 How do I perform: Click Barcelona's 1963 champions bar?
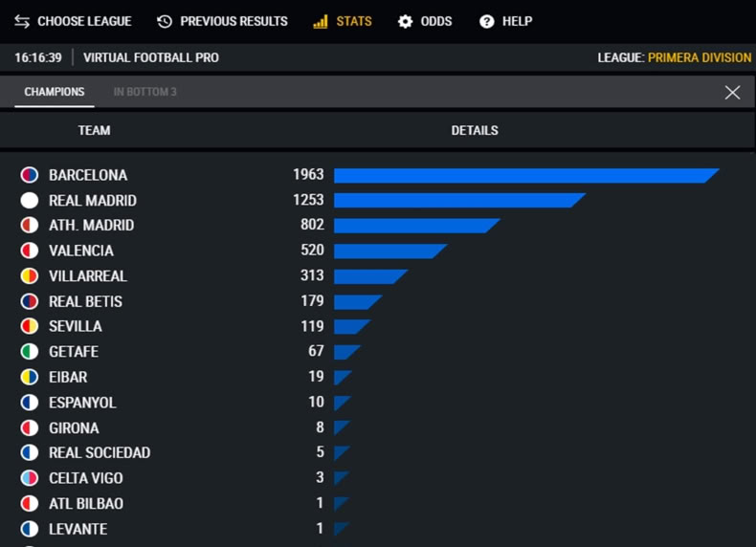(x=526, y=175)
